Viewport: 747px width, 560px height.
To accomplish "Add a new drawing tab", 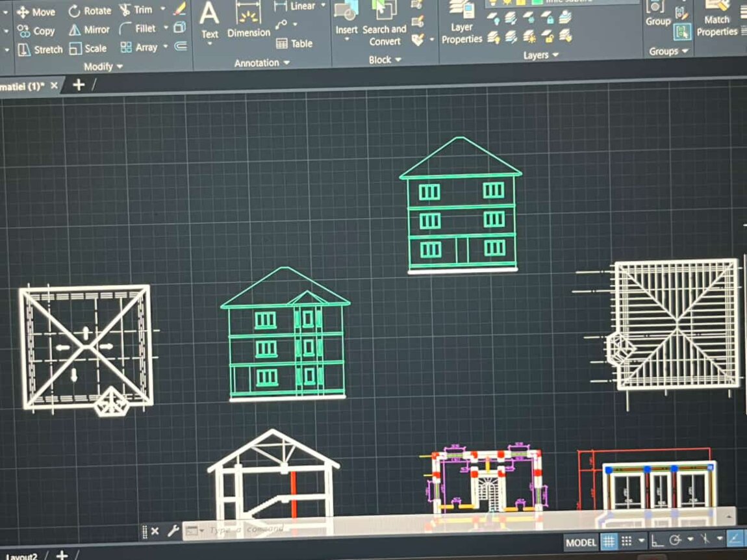I will point(79,85).
